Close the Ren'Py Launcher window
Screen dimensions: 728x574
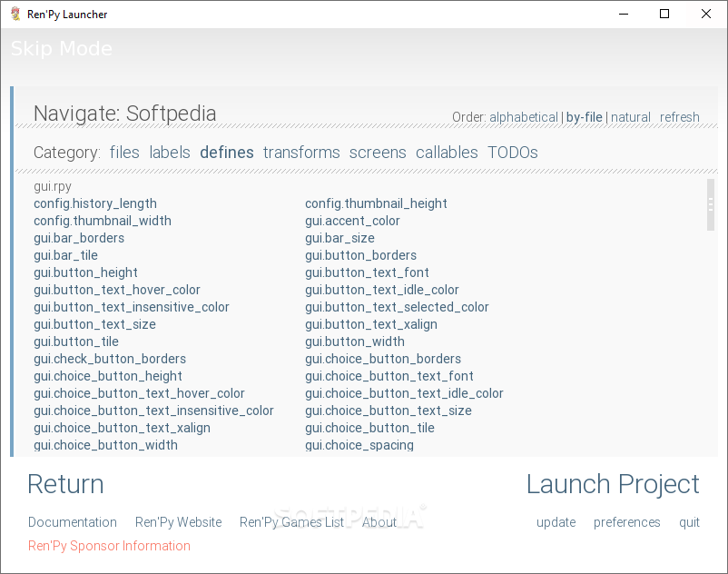pyautogui.click(x=705, y=14)
